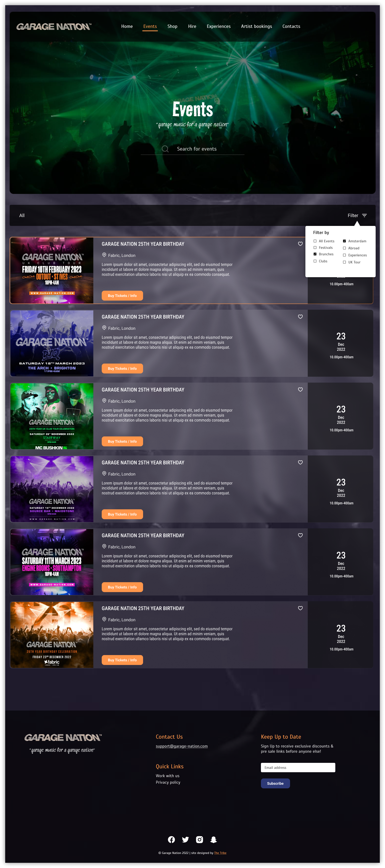This screenshot has height=868, width=385.
Task: Open the Twitter social icon
Action: click(185, 839)
